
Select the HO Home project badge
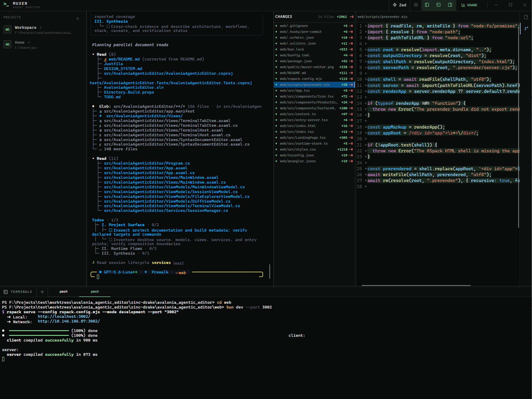7,45
